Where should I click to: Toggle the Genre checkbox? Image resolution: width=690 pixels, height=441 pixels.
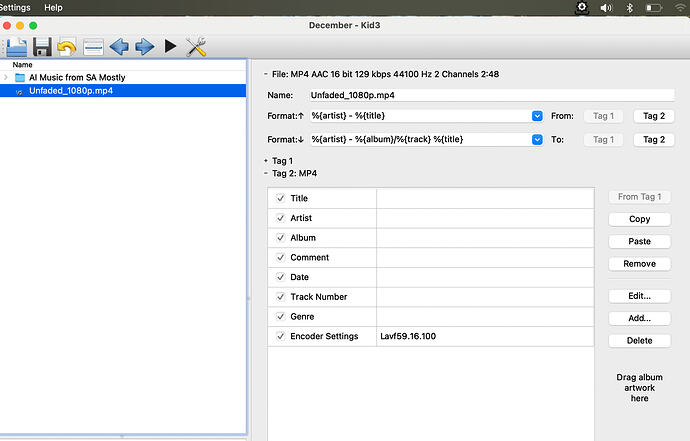[x=280, y=316]
